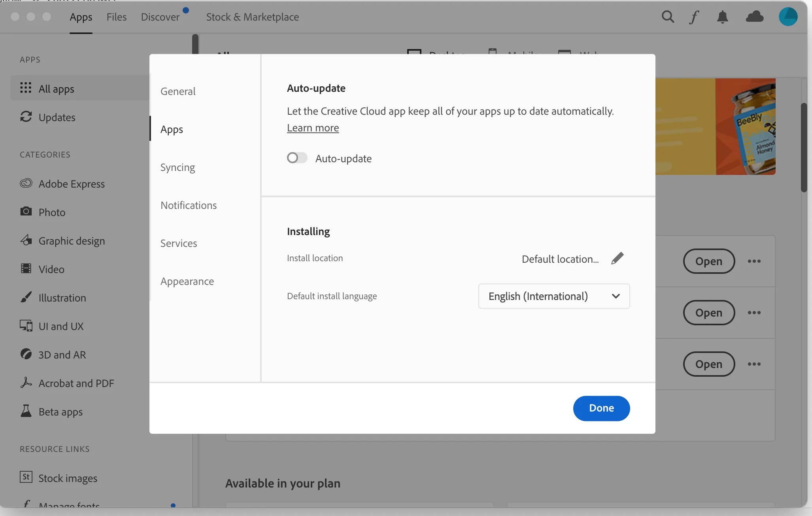
Task: Click the pencil icon to edit install location
Action: coord(617,258)
